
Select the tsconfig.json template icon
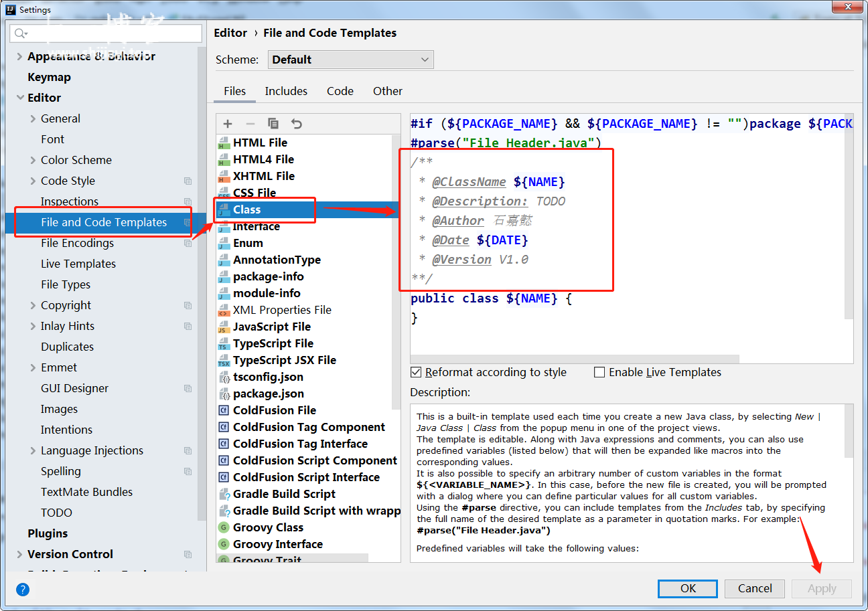click(x=224, y=377)
